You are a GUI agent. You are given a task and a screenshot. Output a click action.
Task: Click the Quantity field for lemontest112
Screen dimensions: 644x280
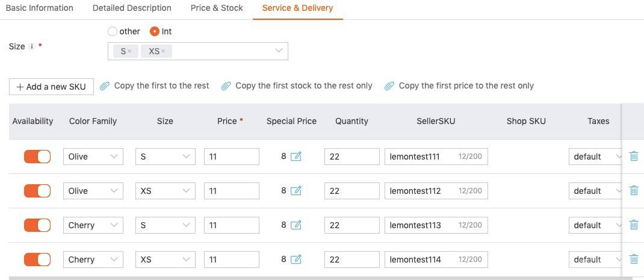pyautogui.click(x=351, y=191)
